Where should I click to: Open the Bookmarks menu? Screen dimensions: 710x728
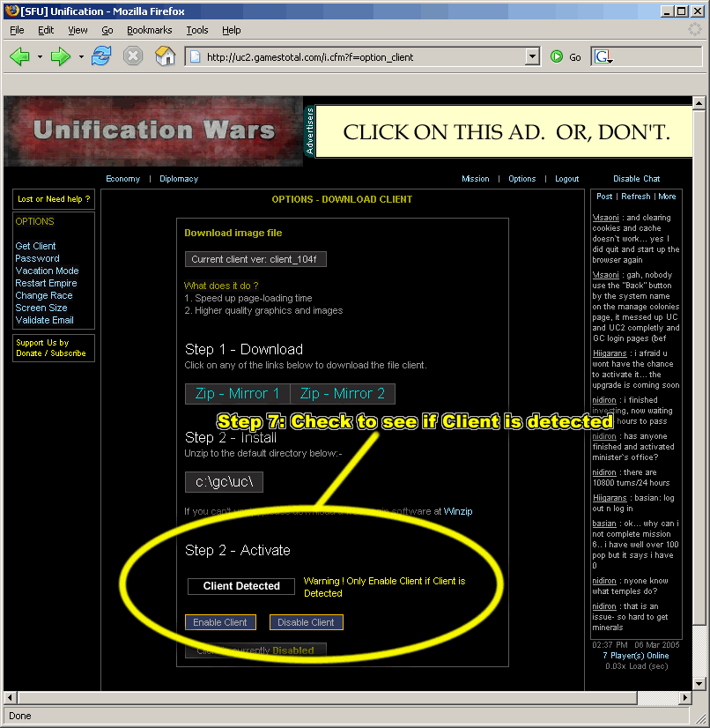(149, 30)
